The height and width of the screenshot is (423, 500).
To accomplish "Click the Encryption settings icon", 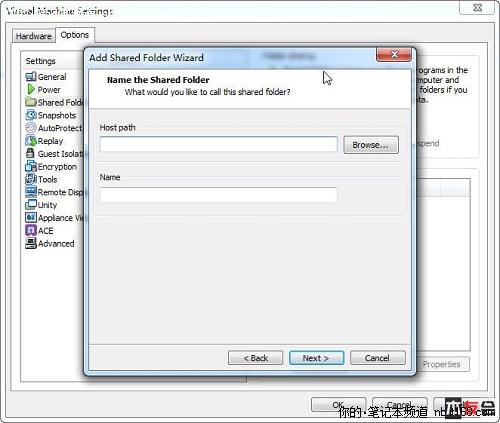I will pos(31,166).
